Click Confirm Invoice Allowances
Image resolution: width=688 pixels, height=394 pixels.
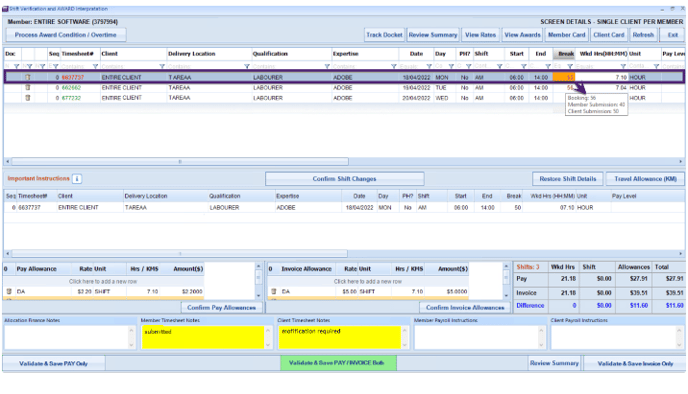pyautogui.click(x=465, y=308)
